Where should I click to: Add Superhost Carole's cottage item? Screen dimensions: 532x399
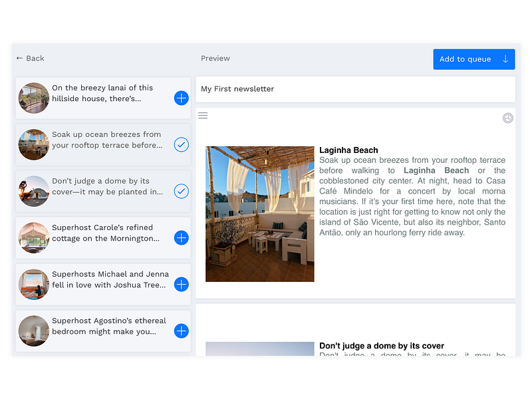(181, 238)
